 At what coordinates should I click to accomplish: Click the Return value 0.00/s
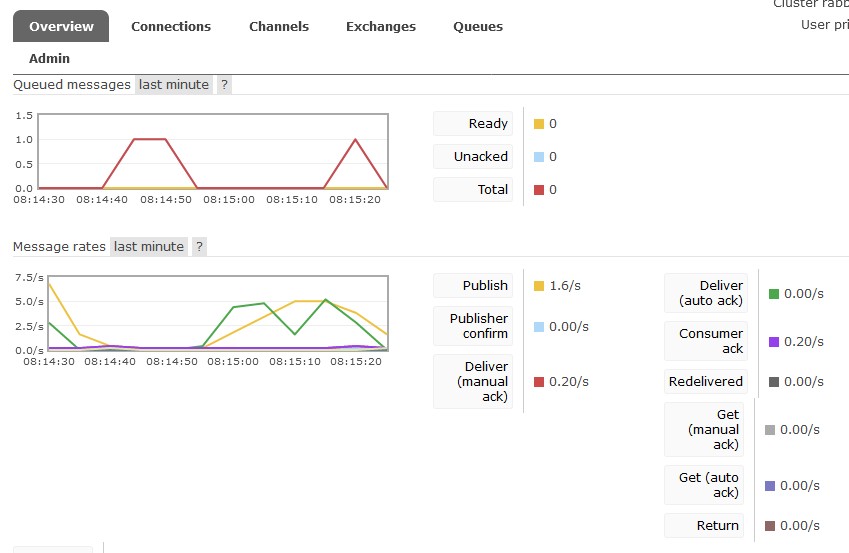800,526
